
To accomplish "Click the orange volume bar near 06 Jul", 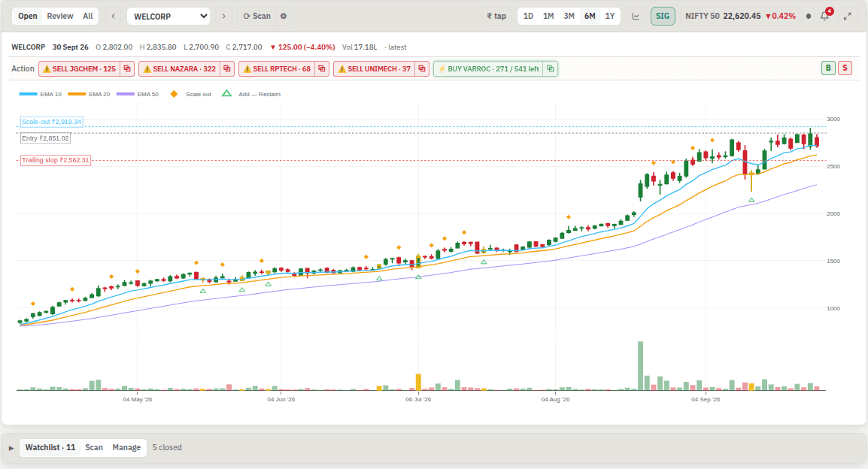I will pos(418,382).
